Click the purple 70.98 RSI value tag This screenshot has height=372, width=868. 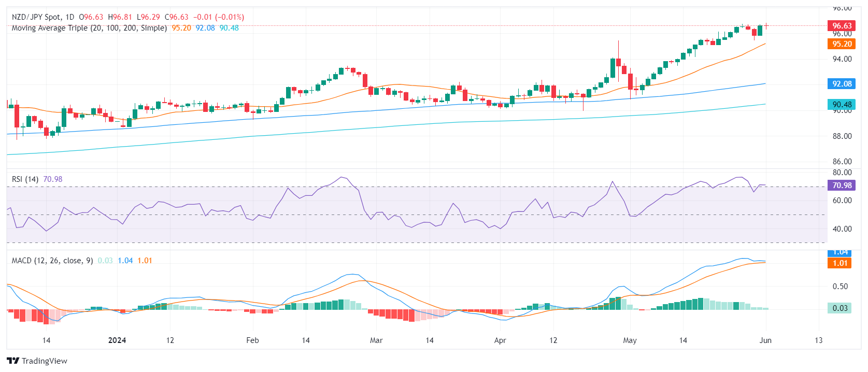(842, 185)
